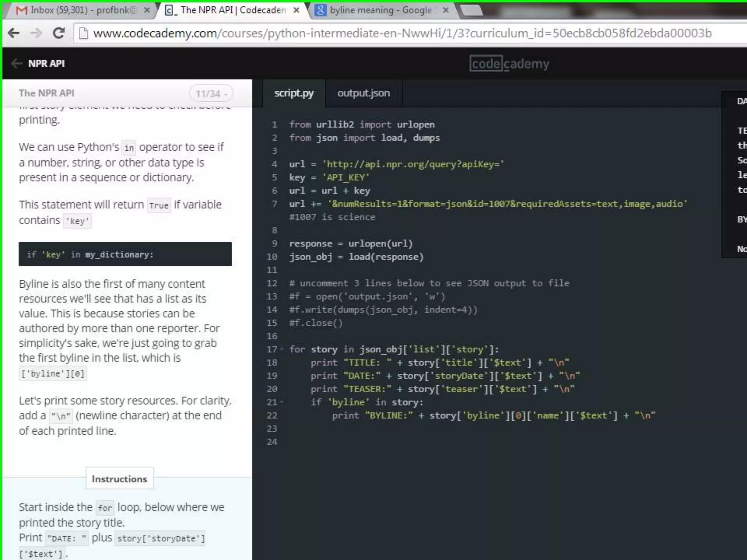Viewport: 747px width, 560px height.
Task: Click the print TITLE line 18
Action: pyautogui.click(x=440, y=363)
